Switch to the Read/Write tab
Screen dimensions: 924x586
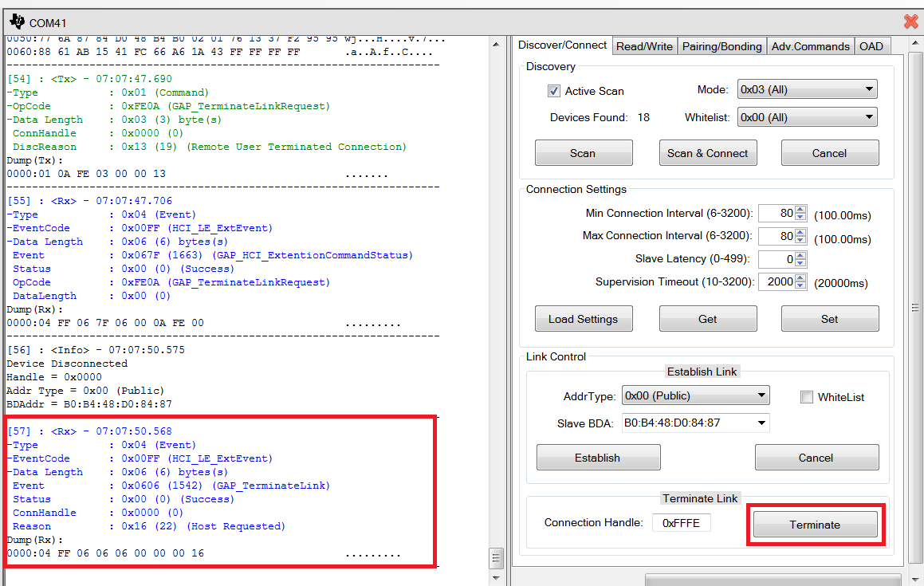click(x=644, y=46)
